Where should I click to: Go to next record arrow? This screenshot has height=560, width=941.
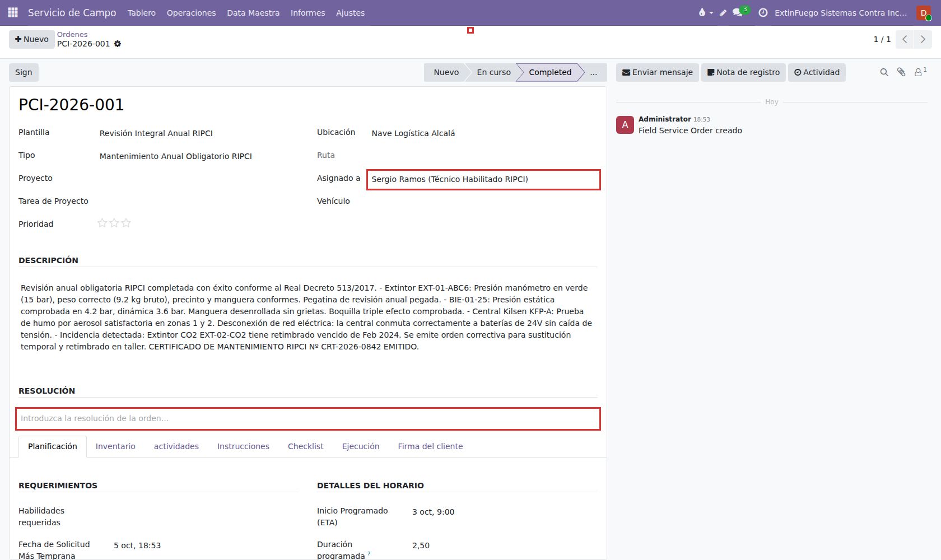tap(923, 39)
